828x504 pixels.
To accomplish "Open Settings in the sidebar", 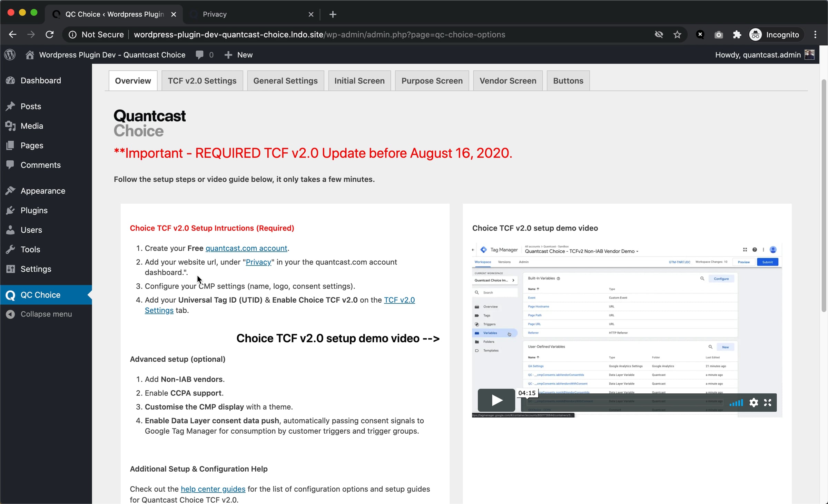I will (x=46, y=269).
